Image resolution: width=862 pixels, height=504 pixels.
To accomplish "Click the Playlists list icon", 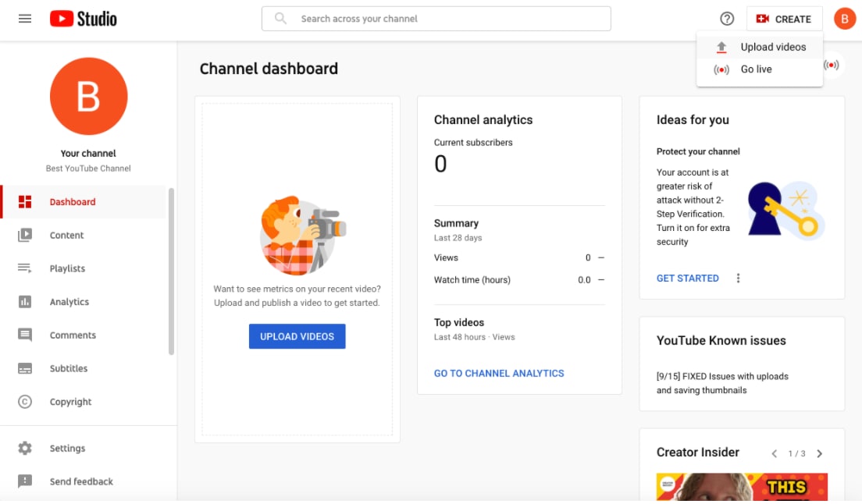I will pyautogui.click(x=25, y=268).
